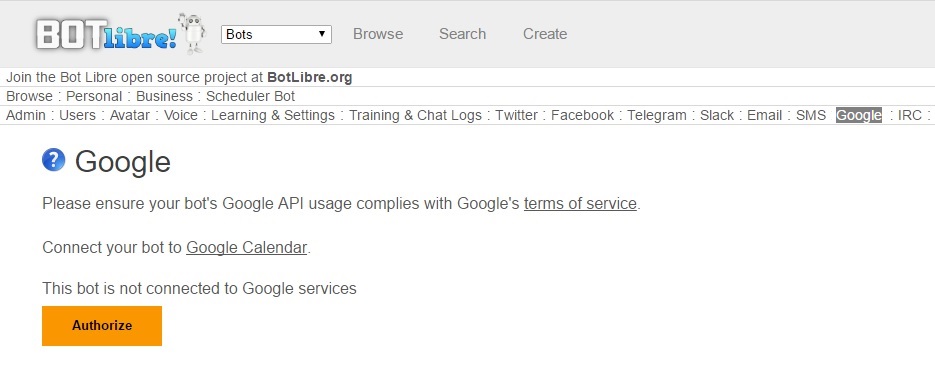The image size is (935, 367).
Task: Click the BOT libre logo
Action: pos(106,35)
